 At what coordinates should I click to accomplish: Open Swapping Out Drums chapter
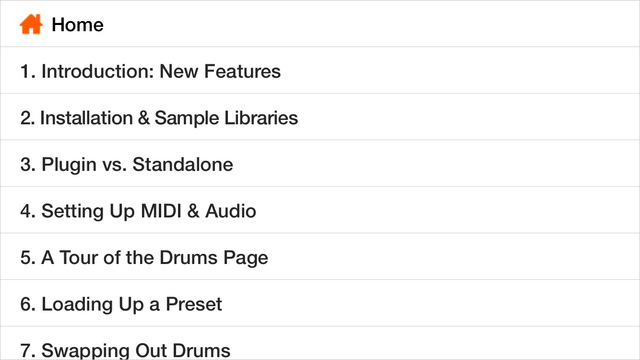[320, 343]
